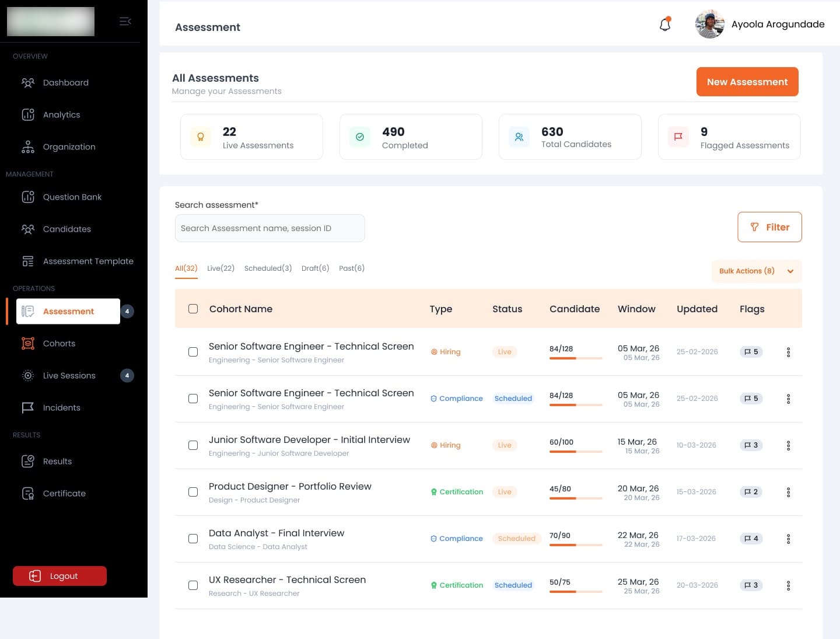Go to Dashboard in the sidebar
The image size is (840, 639).
click(66, 83)
